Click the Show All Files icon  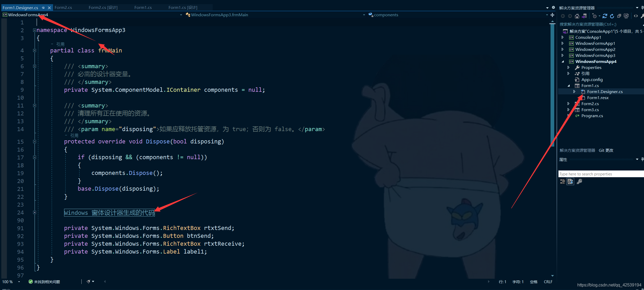coord(626,16)
